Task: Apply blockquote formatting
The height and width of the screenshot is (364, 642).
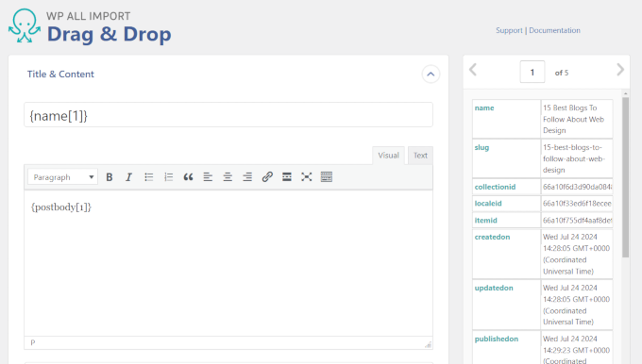Action: pos(188,177)
